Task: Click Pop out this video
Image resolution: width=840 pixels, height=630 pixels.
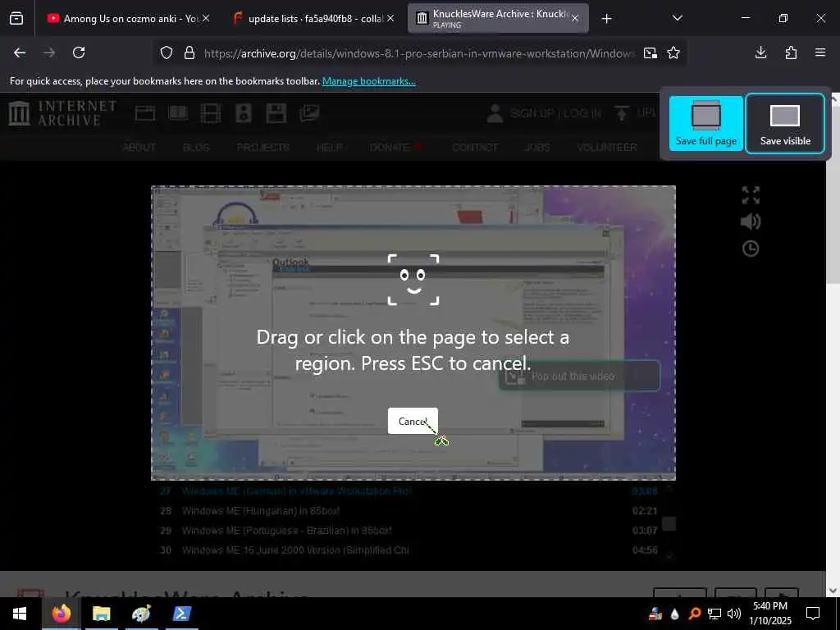Action: [x=579, y=376]
